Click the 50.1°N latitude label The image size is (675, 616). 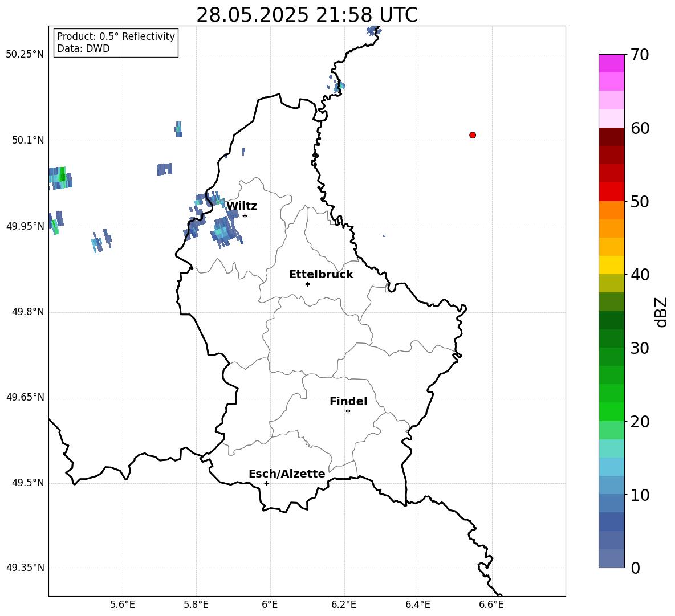point(28,140)
